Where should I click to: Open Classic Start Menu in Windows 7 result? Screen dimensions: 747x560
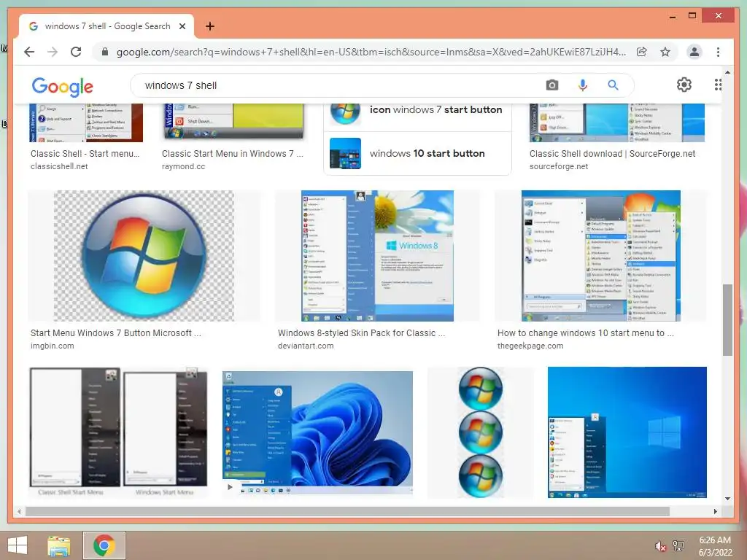(x=233, y=153)
